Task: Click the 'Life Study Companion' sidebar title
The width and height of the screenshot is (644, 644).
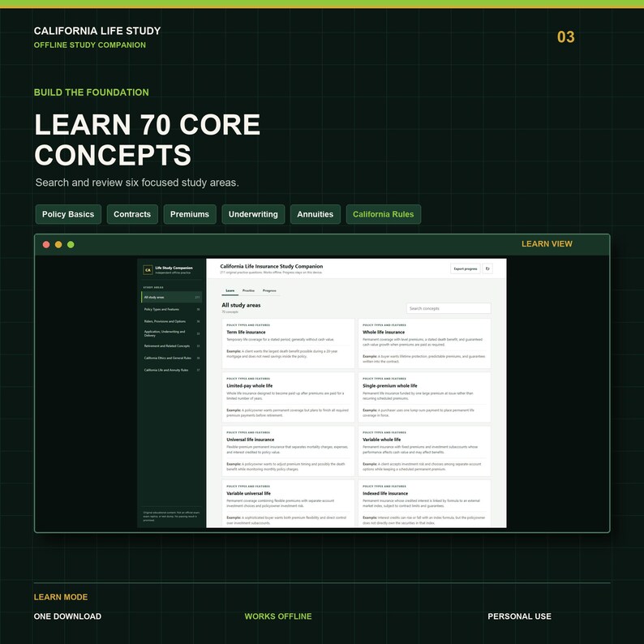Action: tap(174, 268)
